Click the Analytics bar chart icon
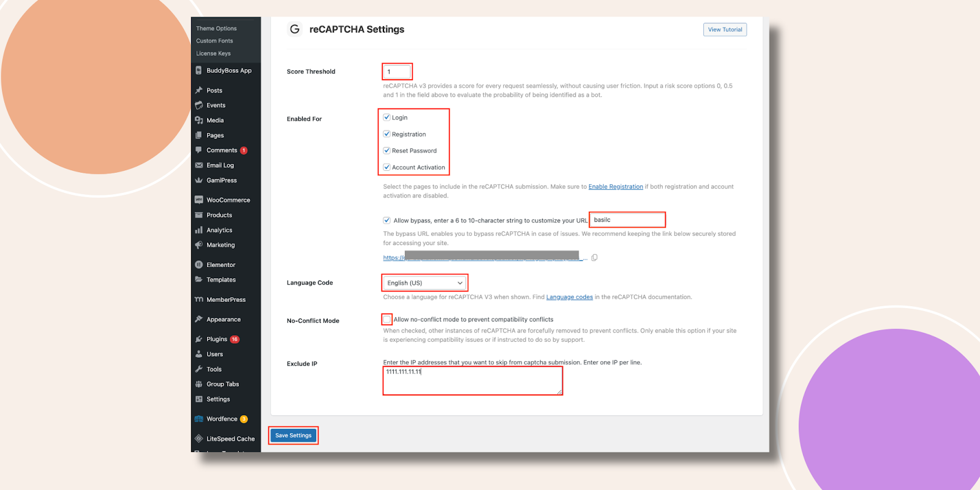The height and width of the screenshot is (490, 980). [x=199, y=230]
